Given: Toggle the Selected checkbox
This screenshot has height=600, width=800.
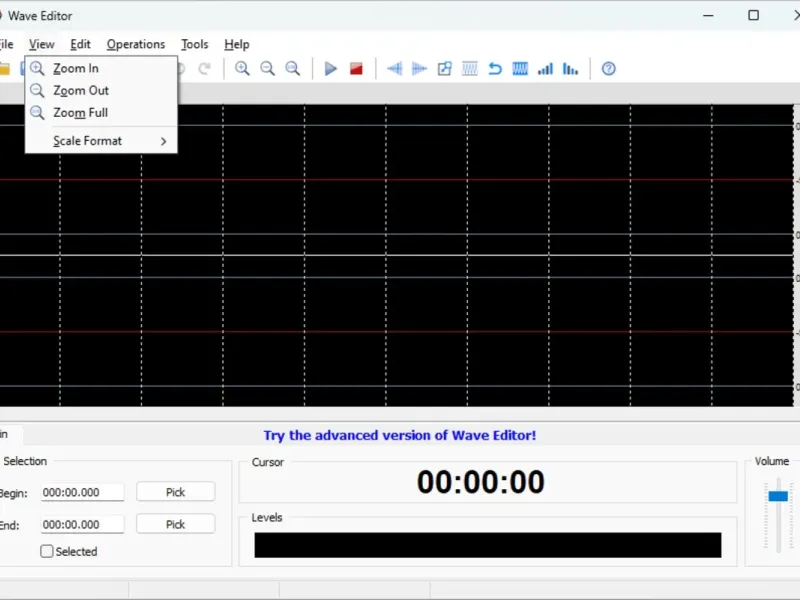Looking at the screenshot, I should click(x=47, y=551).
